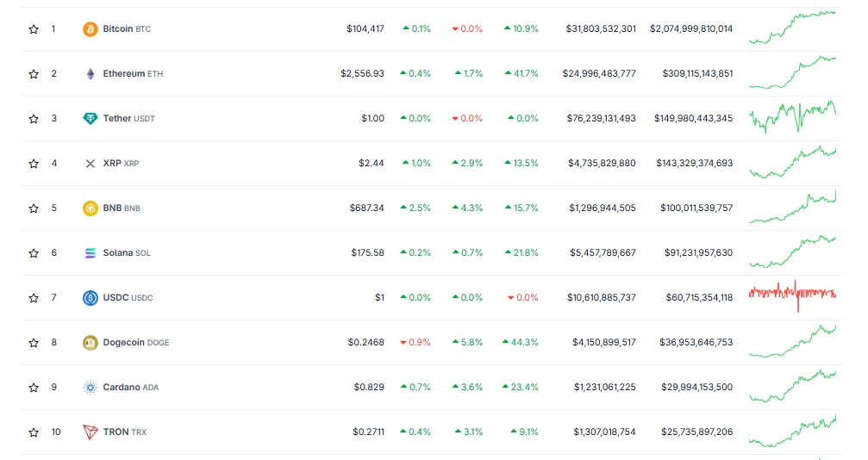Screen dimensions: 868x460
Task: Open the Solana SOL coin page
Action: (127, 253)
